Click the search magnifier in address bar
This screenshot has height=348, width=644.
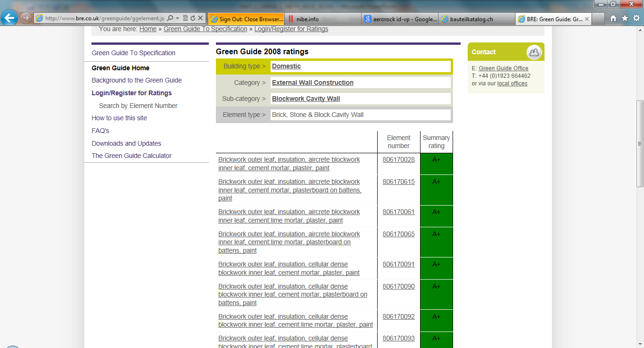170,18
